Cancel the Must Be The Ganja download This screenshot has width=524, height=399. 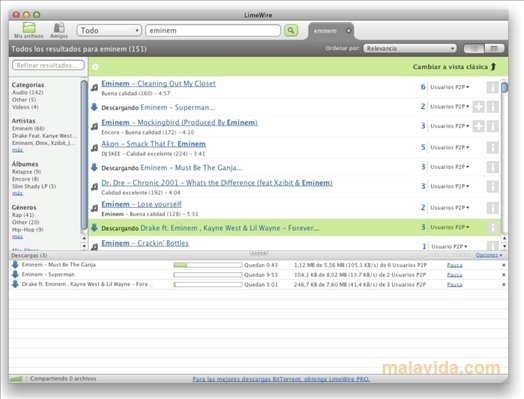[x=503, y=265]
